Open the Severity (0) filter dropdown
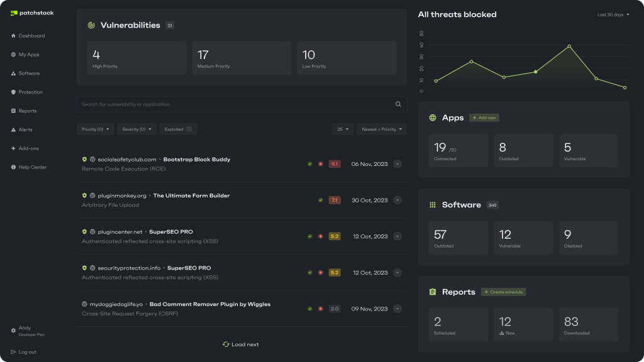644x362 pixels. 136,129
